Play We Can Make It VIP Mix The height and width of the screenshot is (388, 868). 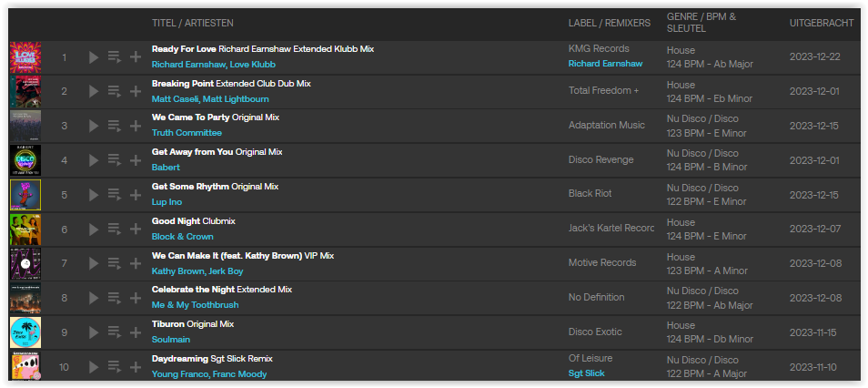click(x=94, y=263)
